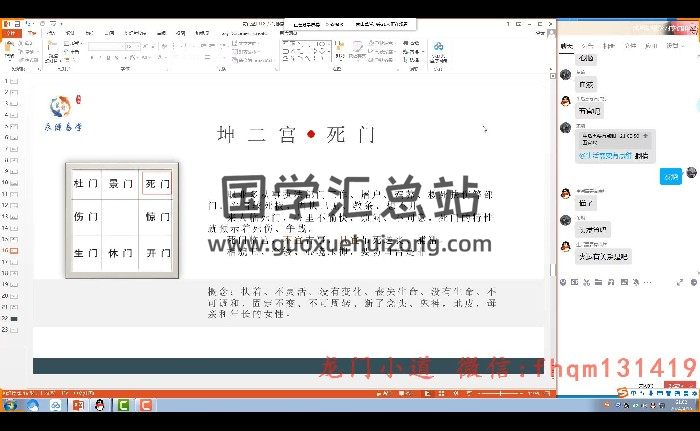Viewport: 700px width, 431px height.
Task: Click zoom out minus button in the status bar
Action: click(477, 393)
